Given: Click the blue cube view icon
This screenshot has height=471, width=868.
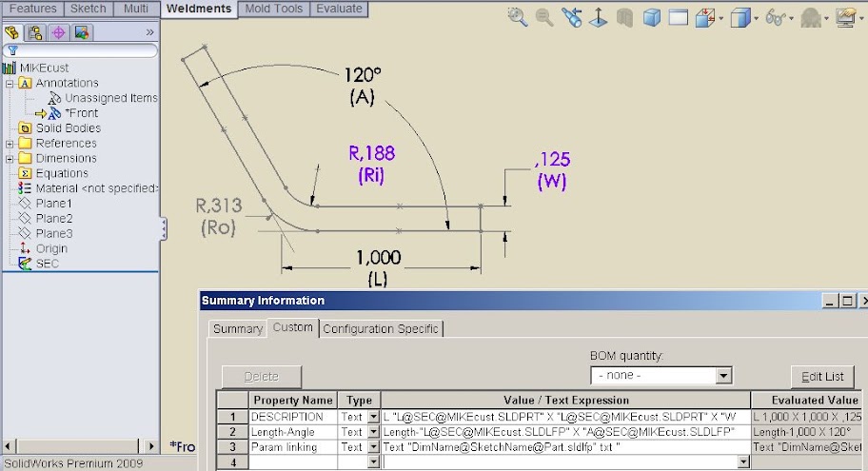Looking at the screenshot, I should (652, 17).
